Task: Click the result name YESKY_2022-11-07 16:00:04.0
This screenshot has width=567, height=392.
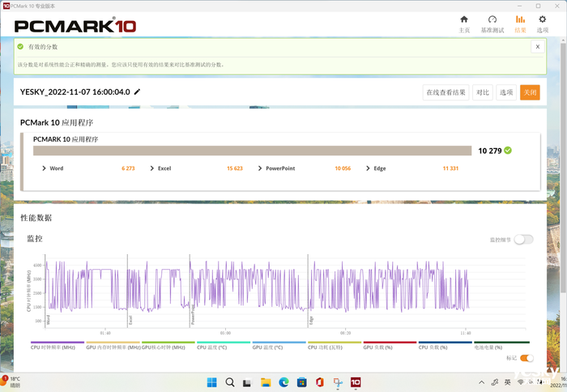Action: pyautogui.click(x=75, y=92)
